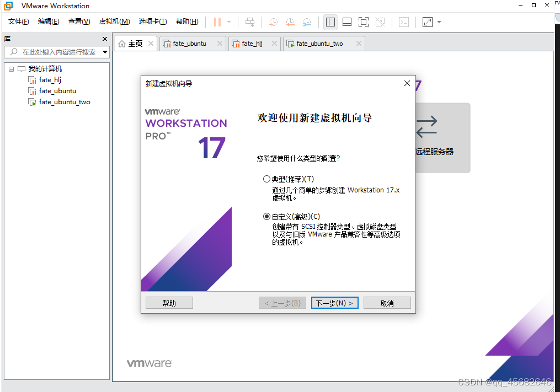Screen dimensions: 560x392
Task: Click the 下一步(N) next button
Action: click(x=335, y=303)
